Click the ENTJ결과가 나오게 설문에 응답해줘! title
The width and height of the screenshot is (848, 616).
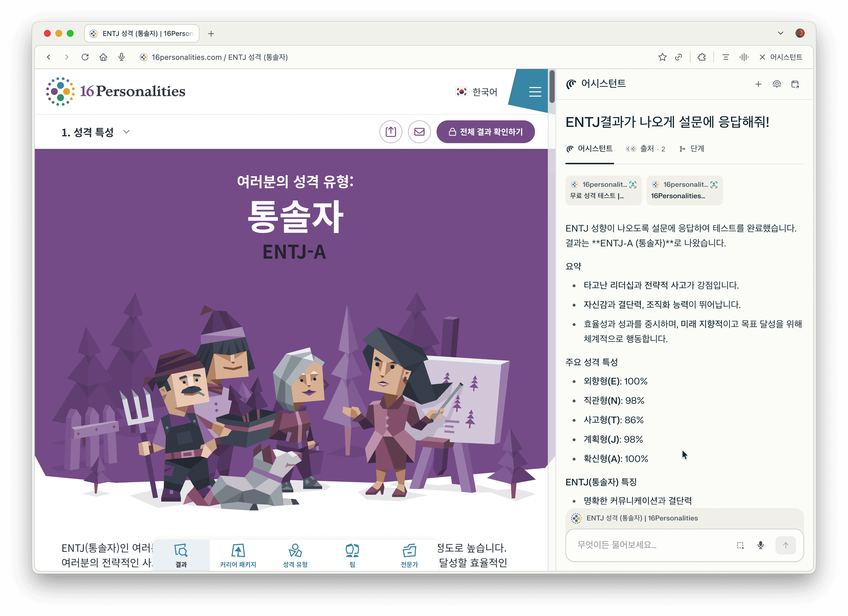[667, 122]
